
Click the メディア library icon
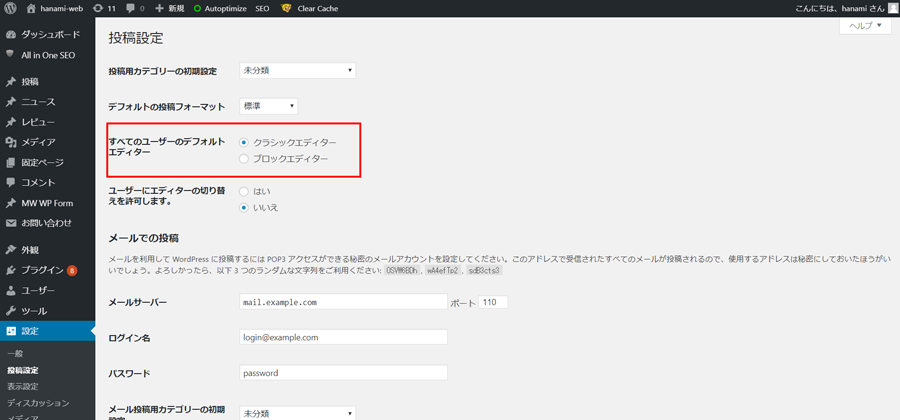point(10,142)
